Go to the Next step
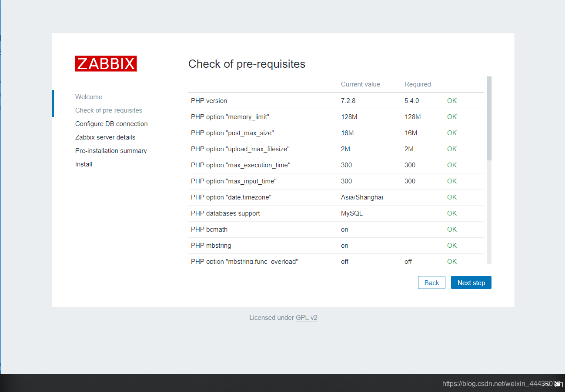Screen dimensions: 565x392 tap(471, 282)
